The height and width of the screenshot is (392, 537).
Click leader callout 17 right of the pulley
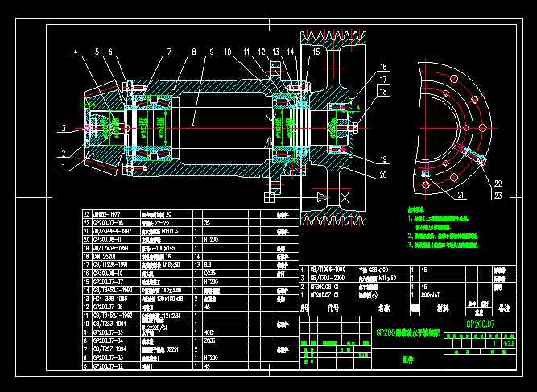click(383, 80)
